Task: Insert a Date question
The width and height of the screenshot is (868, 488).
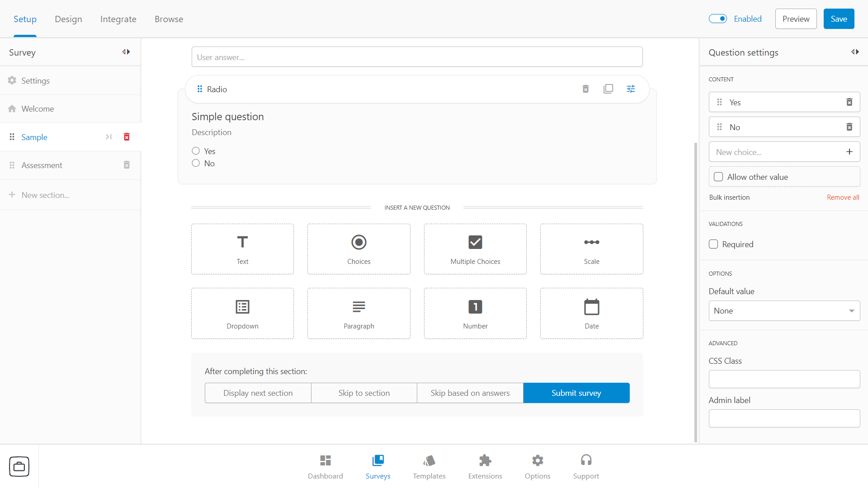Action: pos(591,313)
